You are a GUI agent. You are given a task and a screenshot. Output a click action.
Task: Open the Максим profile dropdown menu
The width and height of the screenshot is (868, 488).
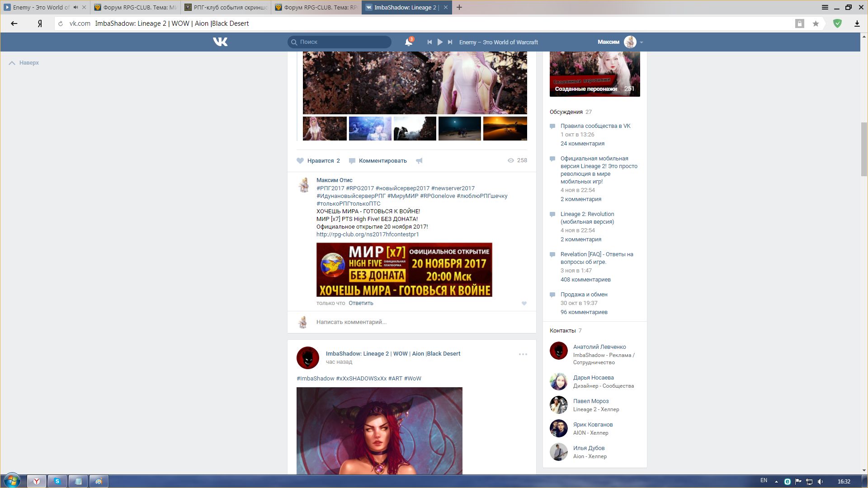(641, 42)
